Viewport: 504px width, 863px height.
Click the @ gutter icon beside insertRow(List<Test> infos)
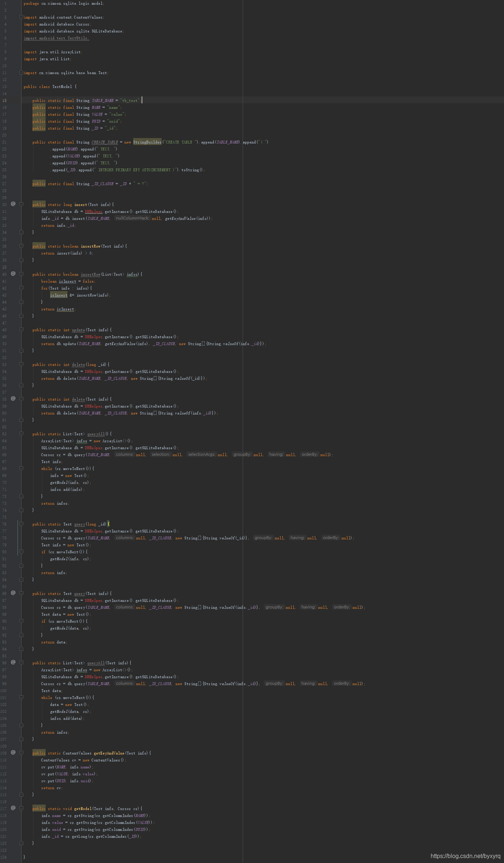point(13,273)
